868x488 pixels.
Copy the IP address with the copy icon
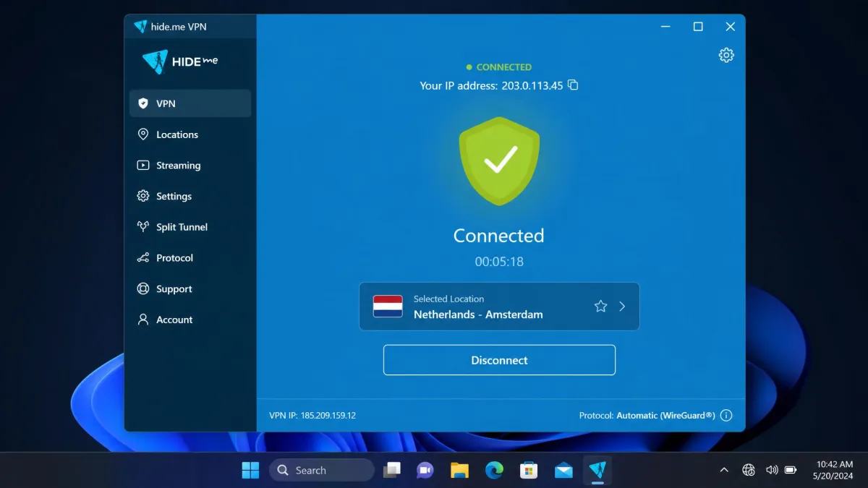(573, 85)
